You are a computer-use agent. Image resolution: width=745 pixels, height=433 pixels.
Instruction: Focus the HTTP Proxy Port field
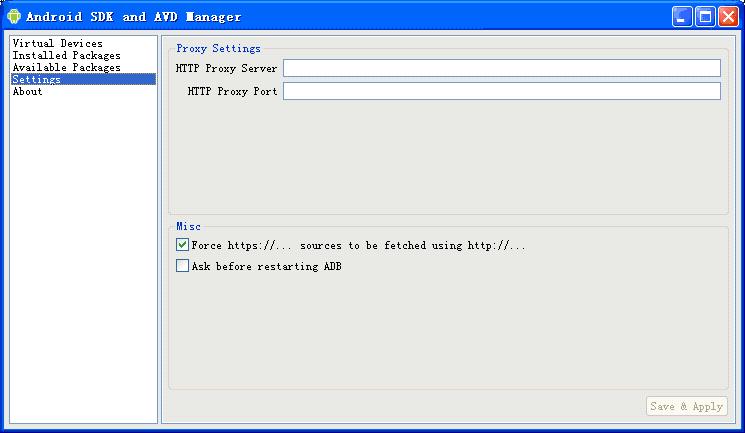point(502,91)
